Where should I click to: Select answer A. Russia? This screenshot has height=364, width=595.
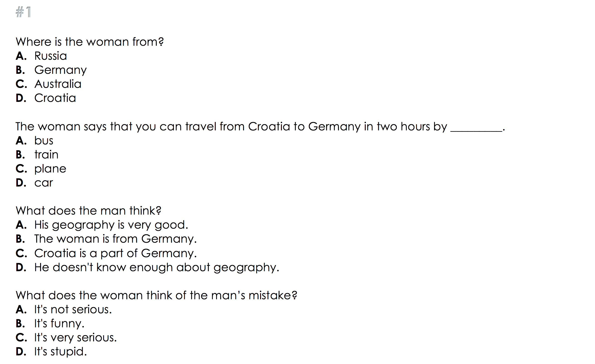coord(51,56)
